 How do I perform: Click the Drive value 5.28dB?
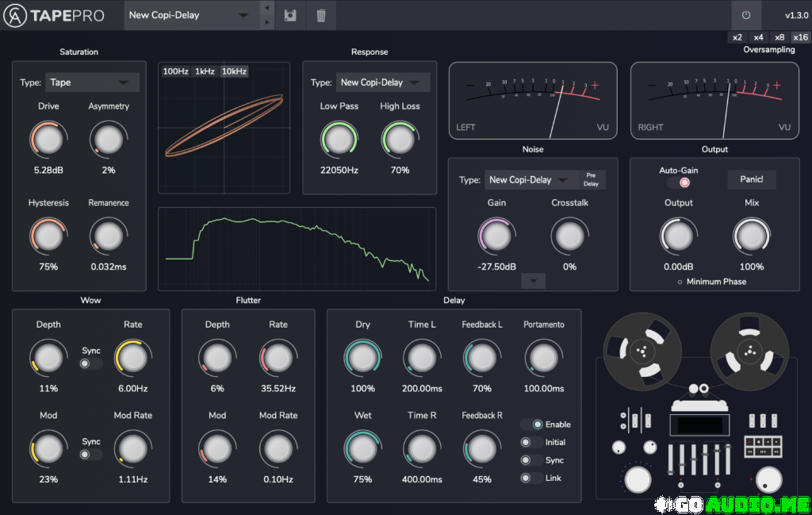48,170
